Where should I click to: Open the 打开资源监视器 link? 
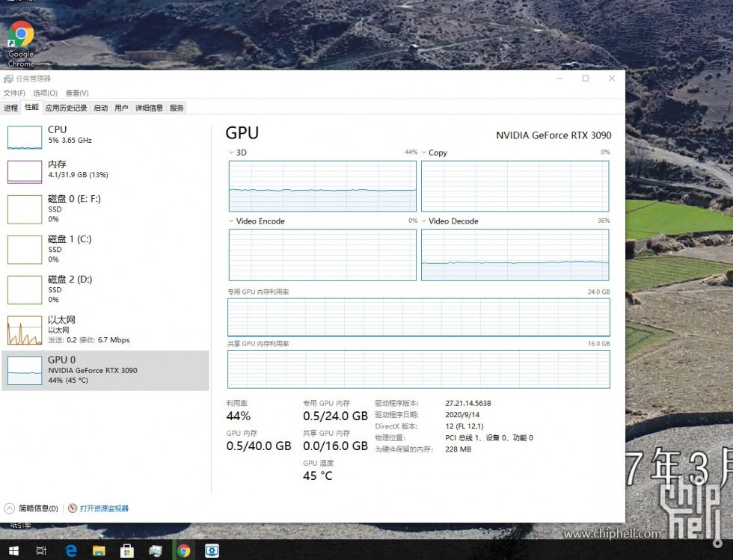pyautogui.click(x=104, y=508)
